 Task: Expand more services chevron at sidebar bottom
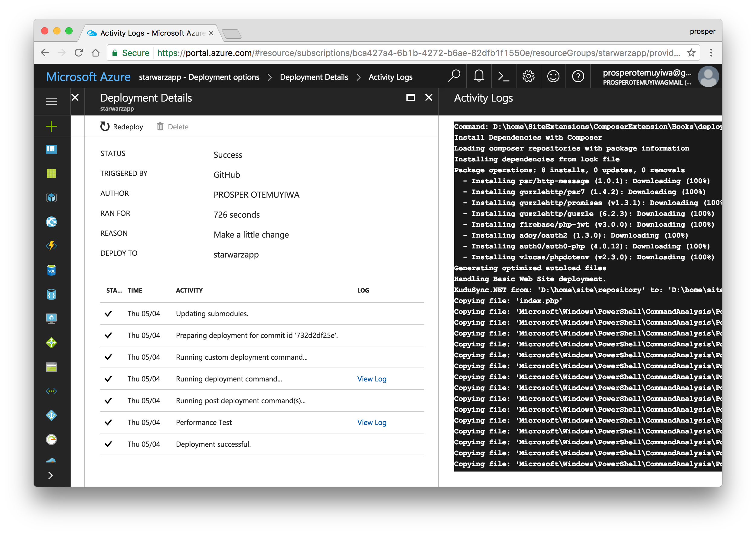(51, 475)
